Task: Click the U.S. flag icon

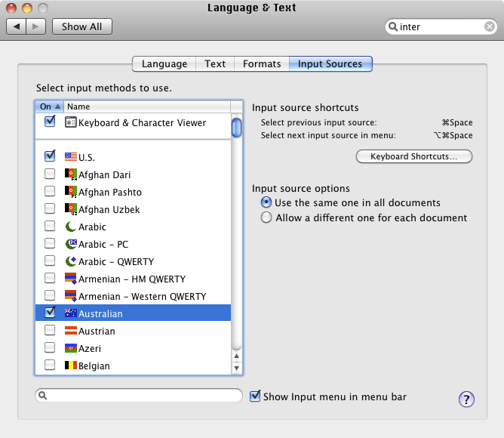Action: point(71,157)
